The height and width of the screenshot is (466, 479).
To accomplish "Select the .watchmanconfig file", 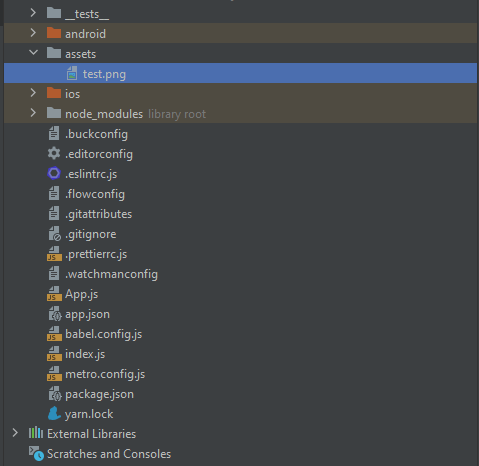I will pos(111,274).
